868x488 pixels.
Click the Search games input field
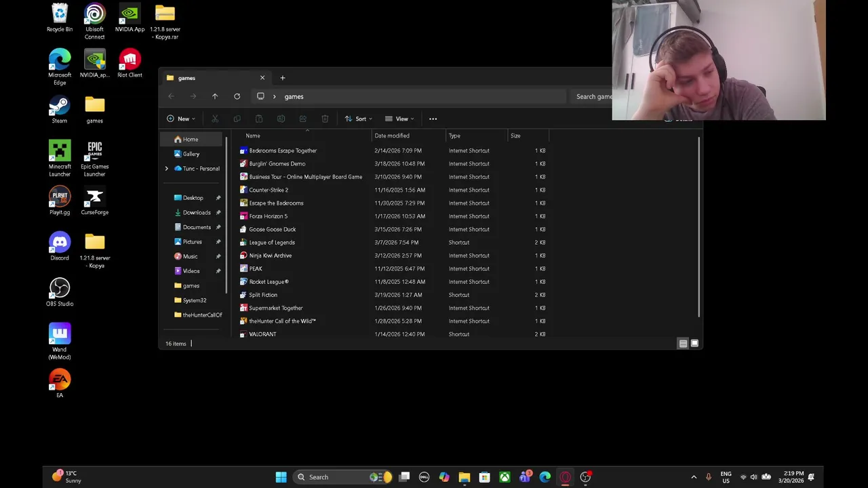point(592,96)
